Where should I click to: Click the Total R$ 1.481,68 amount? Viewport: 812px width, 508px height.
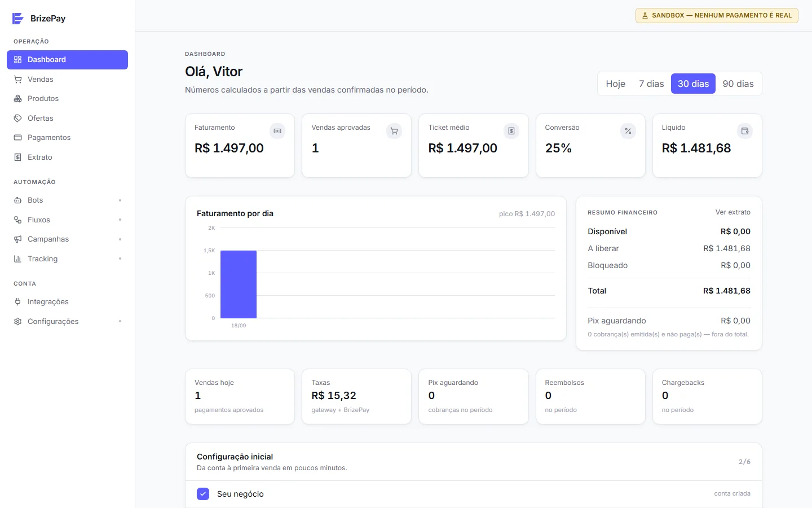click(726, 291)
